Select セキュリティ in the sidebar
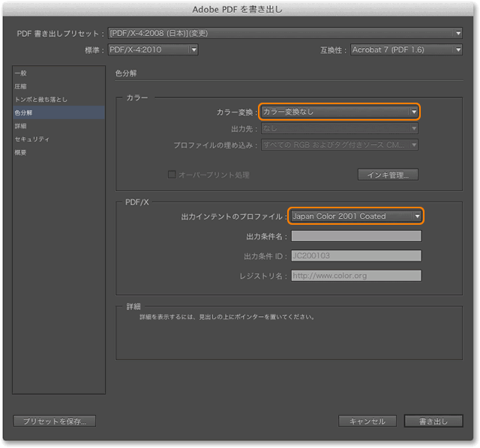 click(32, 139)
